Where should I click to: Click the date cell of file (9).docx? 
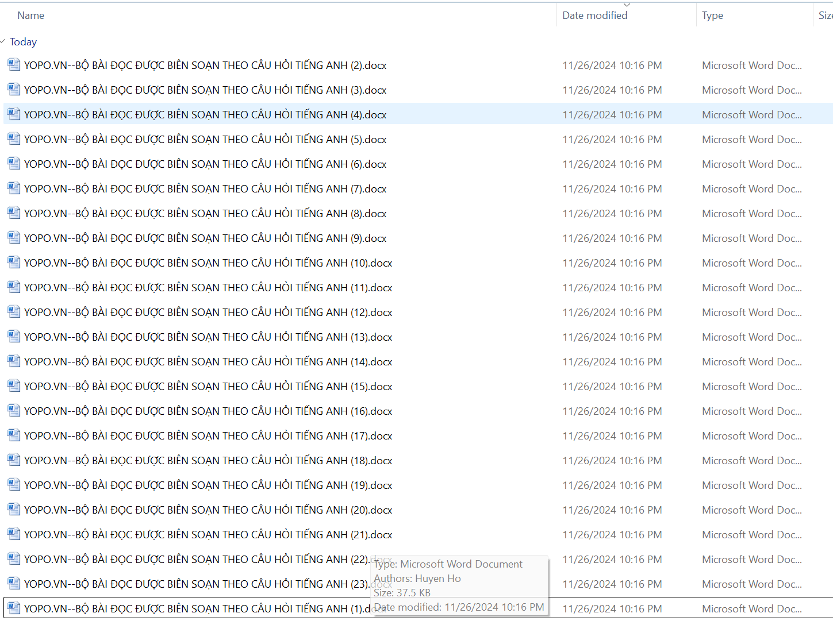coord(612,238)
